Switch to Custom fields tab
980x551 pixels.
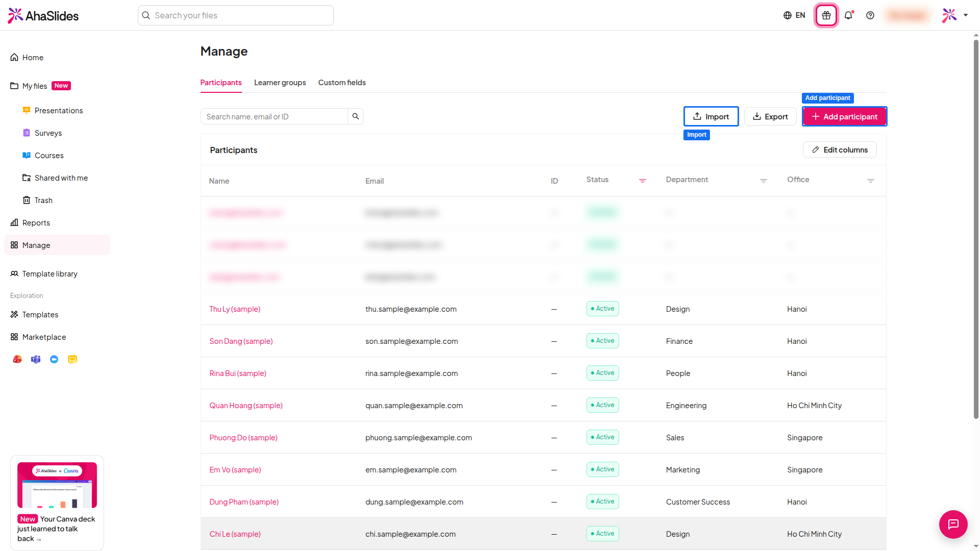[x=342, y=83]
